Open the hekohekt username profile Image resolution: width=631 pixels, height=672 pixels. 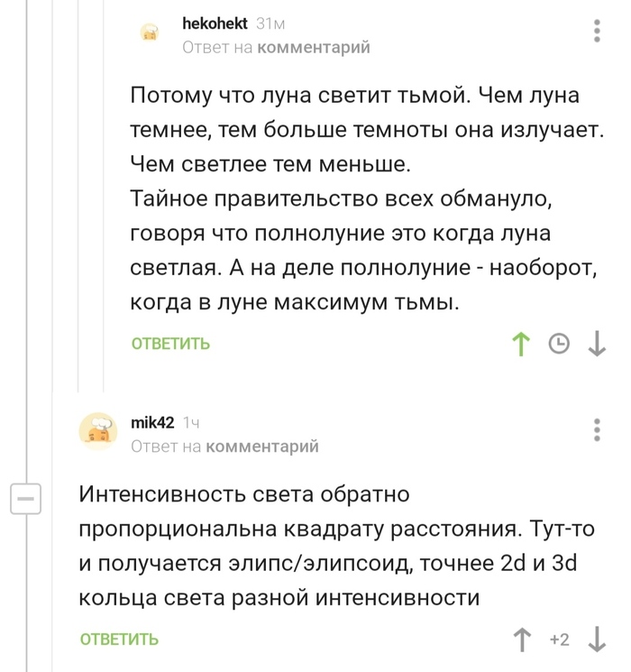coord(215,23)
